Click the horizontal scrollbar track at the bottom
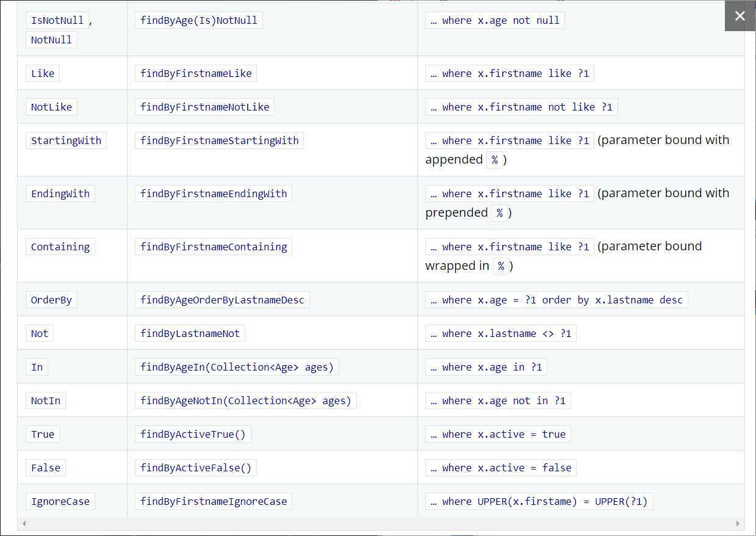756x536 pixels. (x=381, y=524)
